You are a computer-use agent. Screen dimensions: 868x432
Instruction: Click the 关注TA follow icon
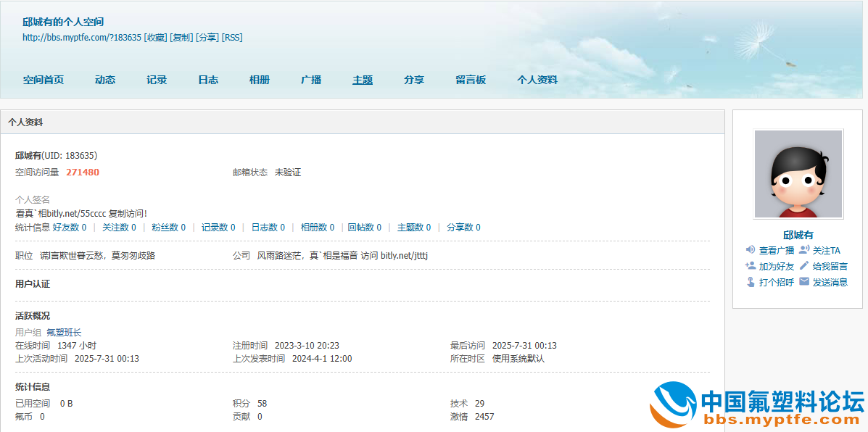804,249
